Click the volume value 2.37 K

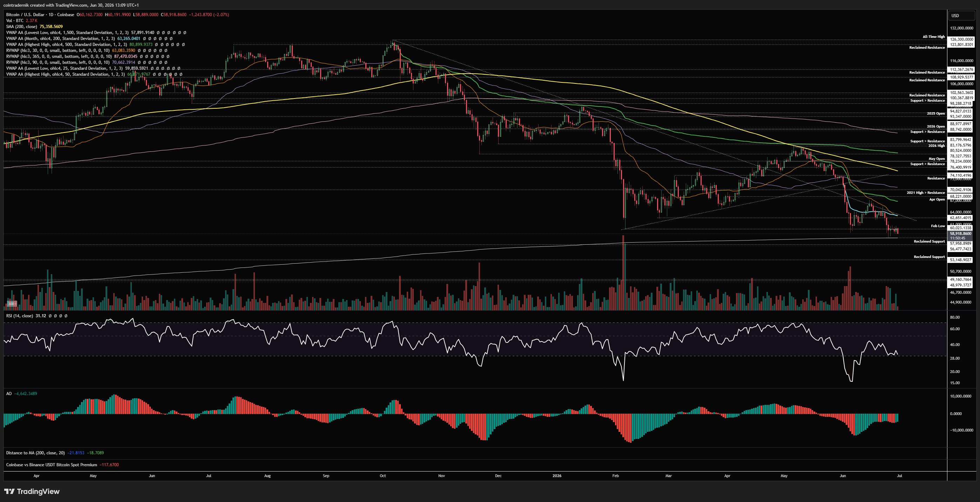[32, 21]
